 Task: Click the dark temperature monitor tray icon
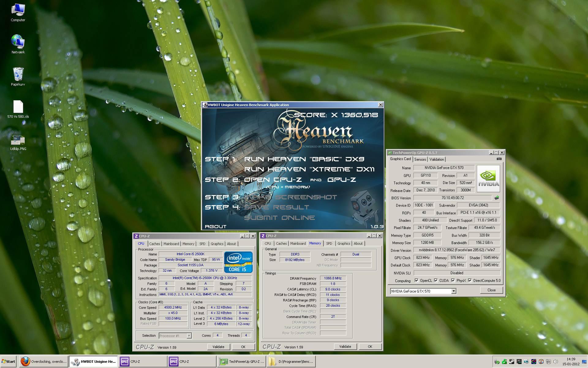click(519, 362)
